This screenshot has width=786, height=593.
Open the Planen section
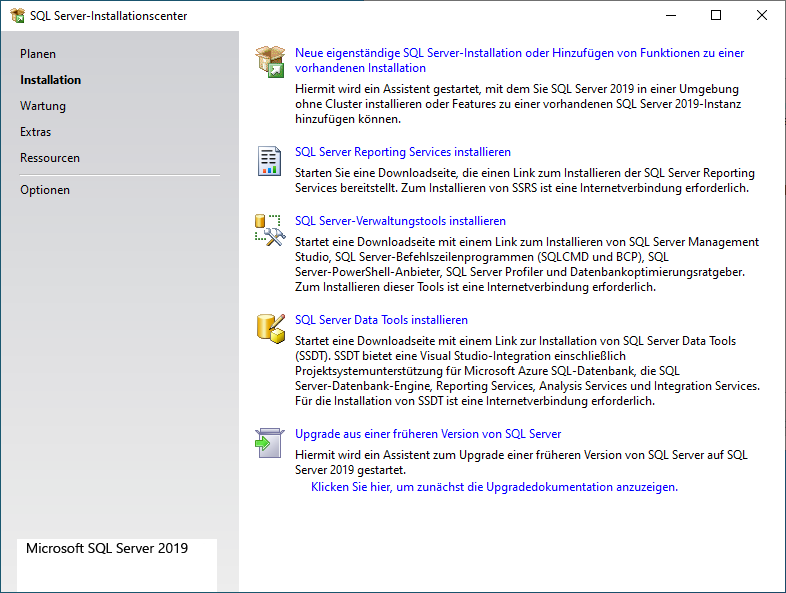coord(38,54)
